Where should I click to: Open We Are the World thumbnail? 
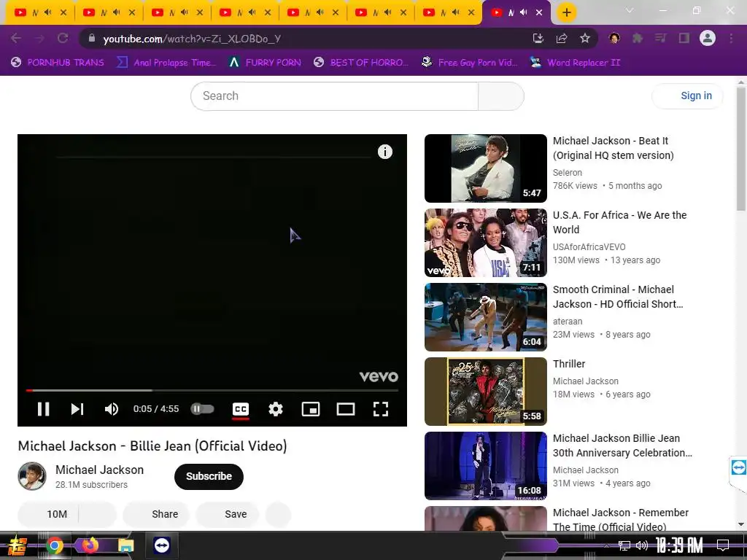[x=485, y=243]
